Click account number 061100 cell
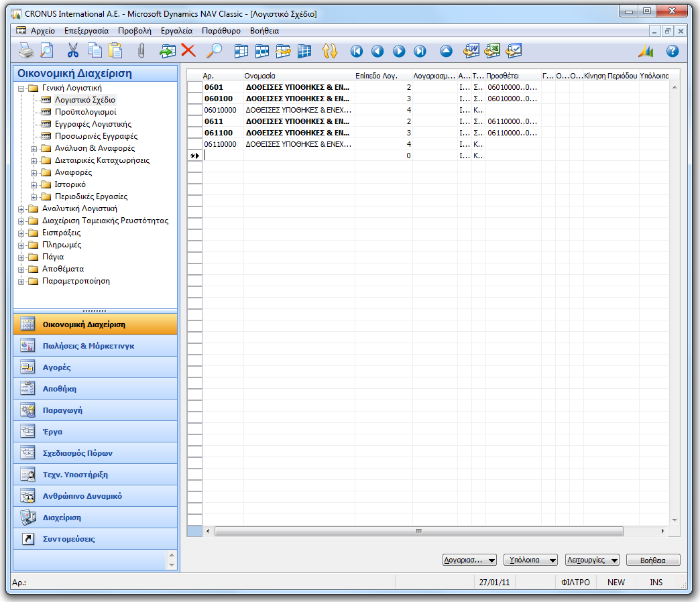This screenshot has height=602, width=700. (x=223, y=133)
